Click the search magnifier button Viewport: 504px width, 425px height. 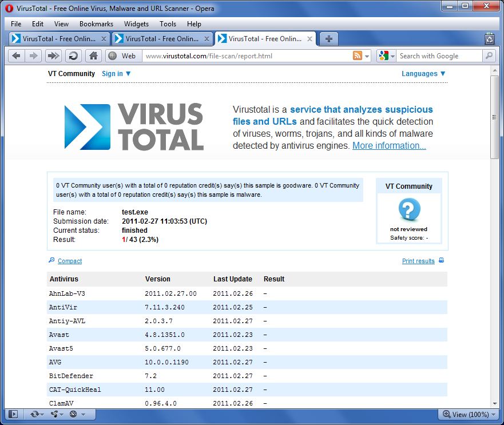[x=489, y=56]
